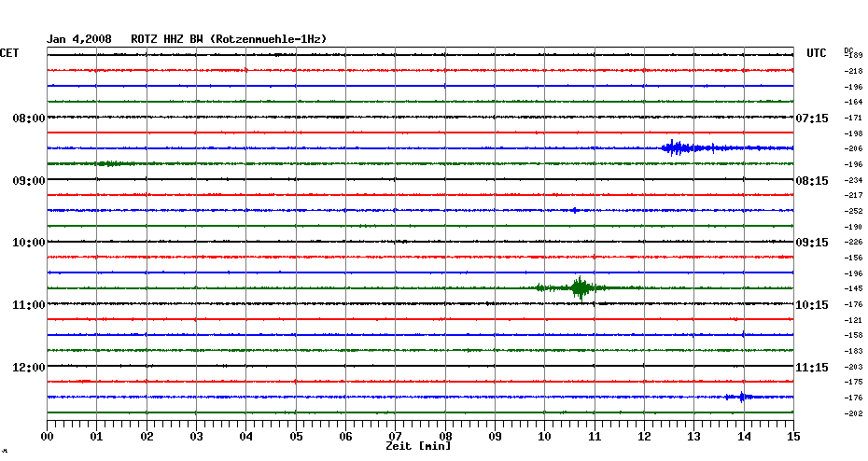Click the 02 minute axis tick label
This screenshot has height=461, width=868.
147,437
